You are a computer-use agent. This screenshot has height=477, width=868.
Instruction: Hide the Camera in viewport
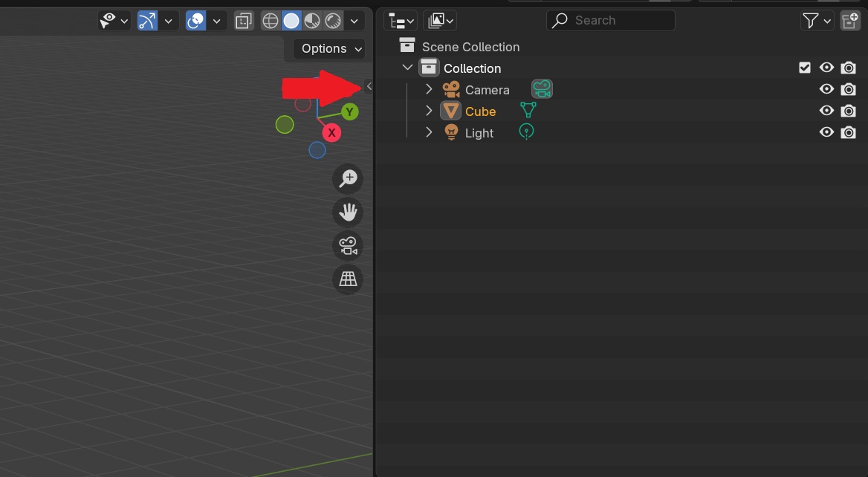pyautogui.click(x=826, y=90)
